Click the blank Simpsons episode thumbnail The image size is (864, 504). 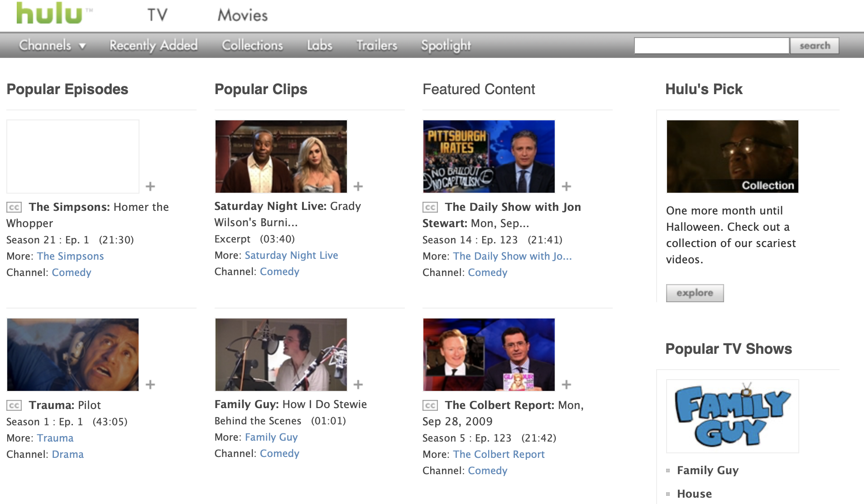[x=73, y=157]
